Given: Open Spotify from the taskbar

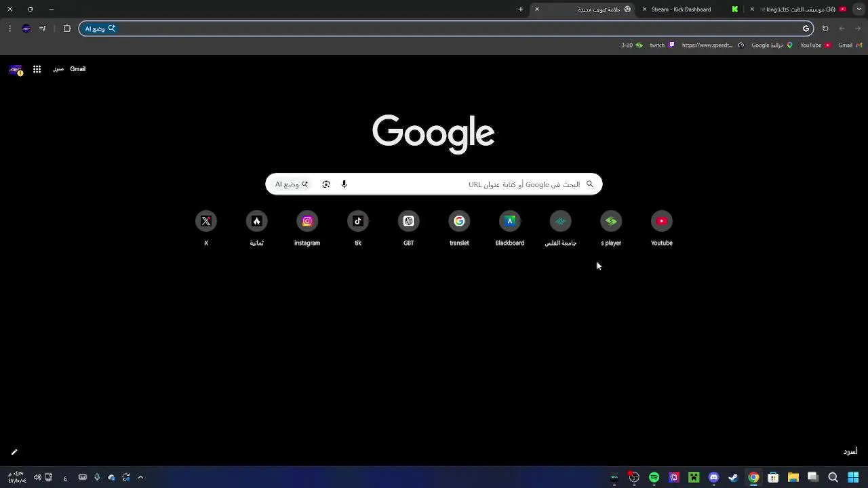Looking at the screenshot, I should (654, 477).
